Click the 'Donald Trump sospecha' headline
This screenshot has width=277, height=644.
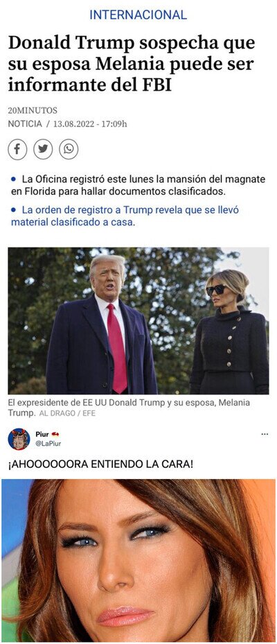tap(132, 64)
